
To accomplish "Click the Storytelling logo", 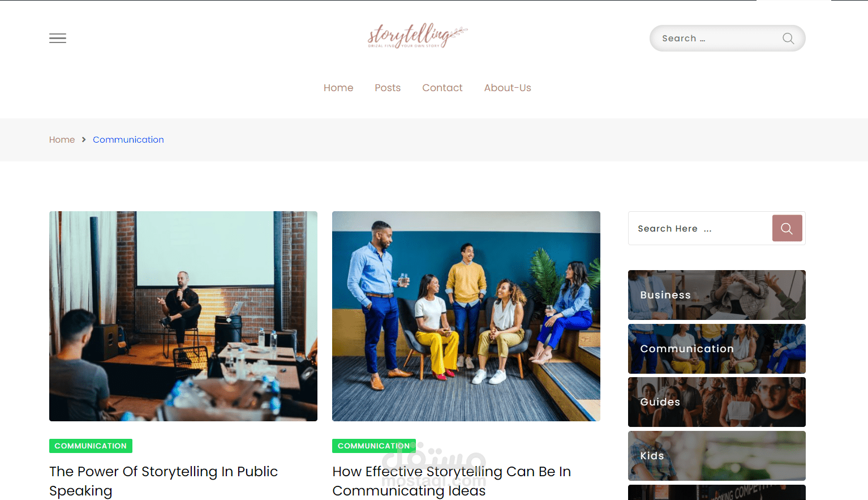I will [418, 36].
